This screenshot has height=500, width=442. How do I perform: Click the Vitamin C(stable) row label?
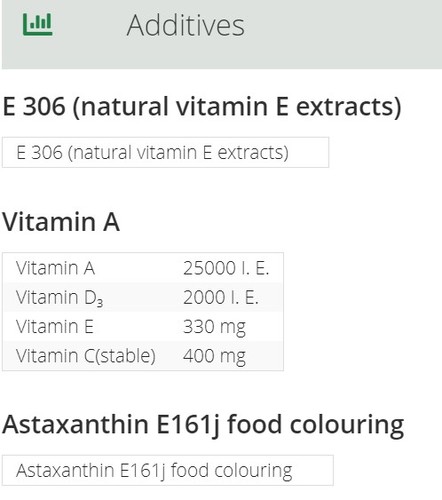(x=86, y=356)
